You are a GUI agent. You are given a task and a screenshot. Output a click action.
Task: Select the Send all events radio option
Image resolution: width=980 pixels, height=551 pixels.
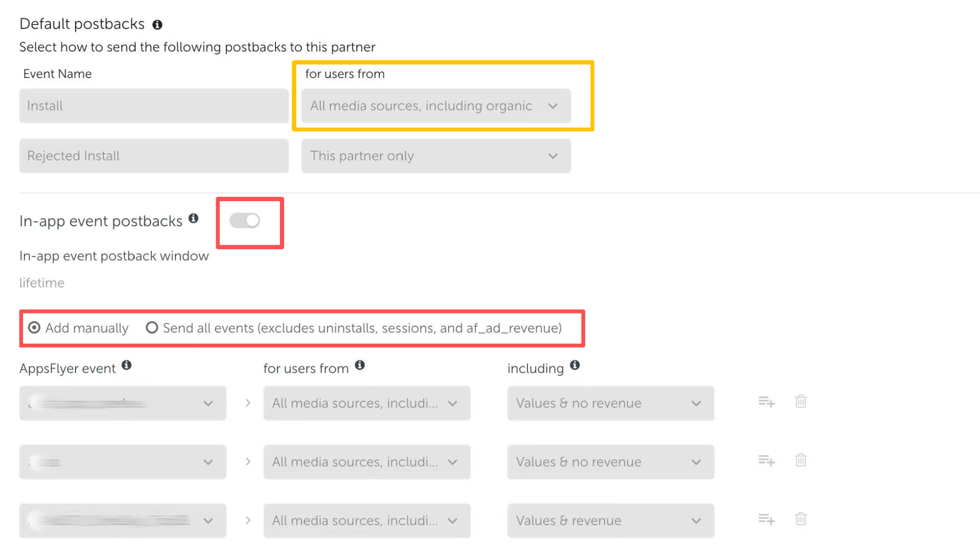coord(152,328)
